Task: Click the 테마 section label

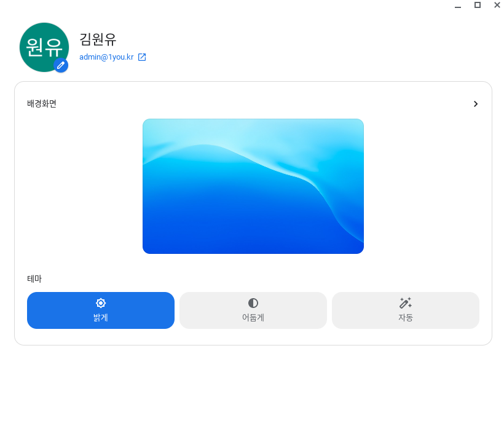Action: pyautogui.click(x=34, y=278)
